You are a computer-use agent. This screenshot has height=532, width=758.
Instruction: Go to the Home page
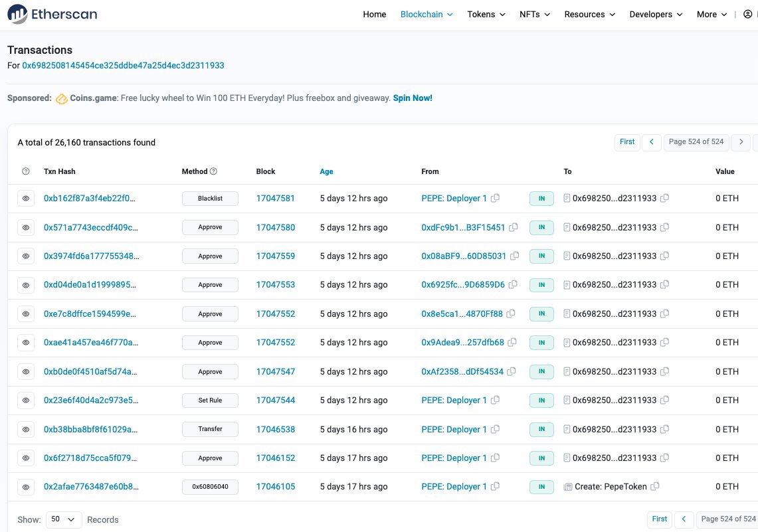(375, 15)
